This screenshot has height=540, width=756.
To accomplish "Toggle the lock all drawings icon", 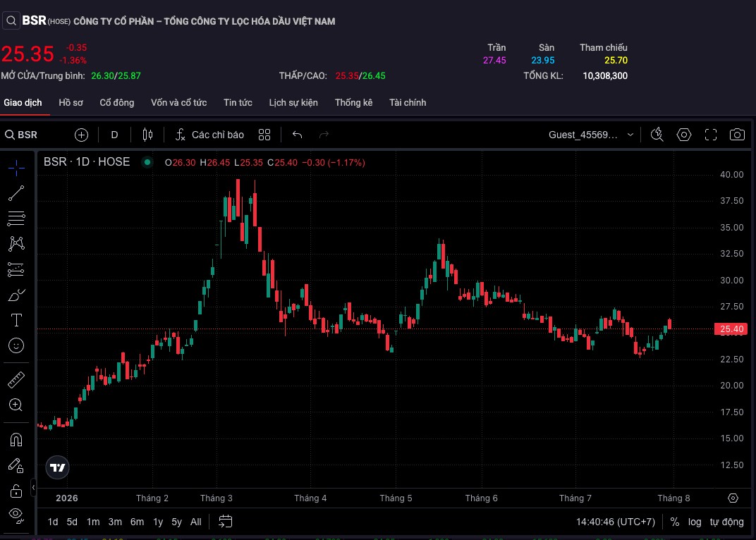I will tap(16, 491).
